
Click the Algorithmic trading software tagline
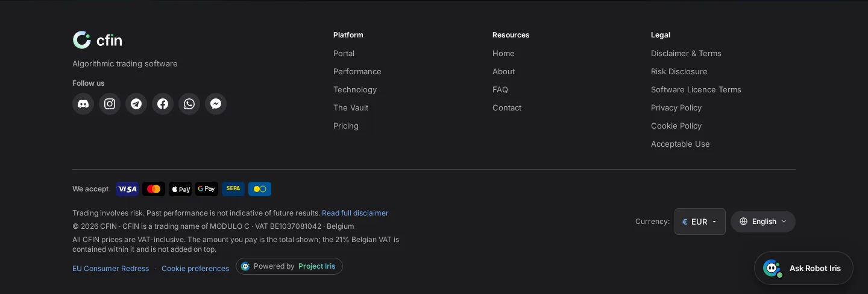[x=125, y=63]
